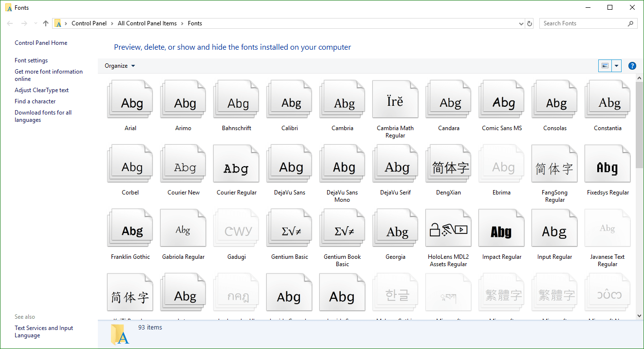The image size is (644, 349).
Task: Go to All Control Panel Items breadcrumb
Action: click(x=147, y=23)
